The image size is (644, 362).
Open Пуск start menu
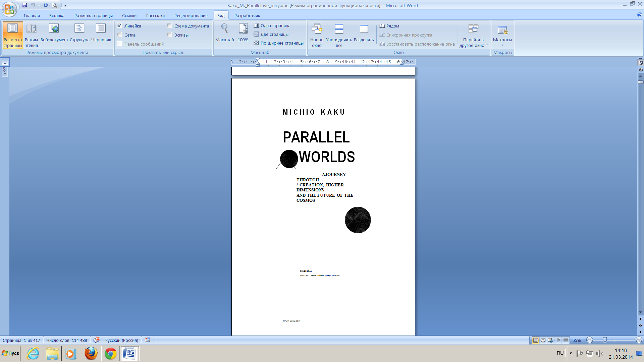pyautogui.click(x=11, y=354)
